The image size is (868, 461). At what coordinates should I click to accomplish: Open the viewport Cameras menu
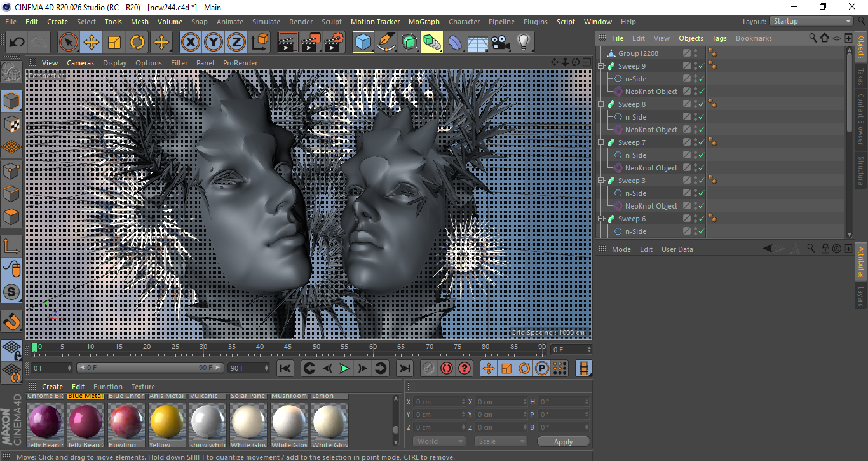pos(81,63)
